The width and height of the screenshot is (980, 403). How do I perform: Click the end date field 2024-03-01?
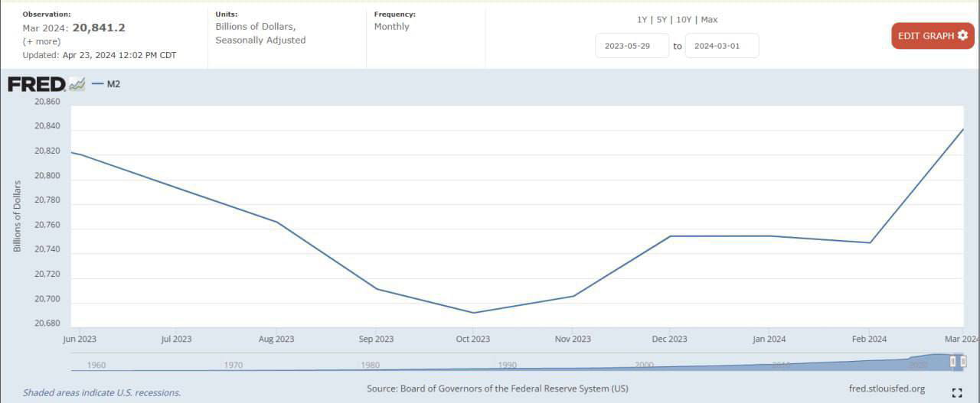(x=722, y=46)
